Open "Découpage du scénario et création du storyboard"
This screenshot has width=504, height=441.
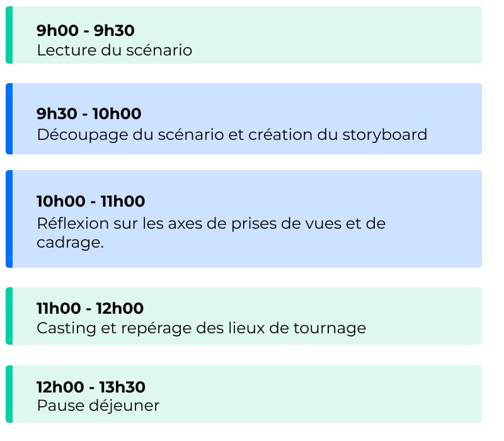pyautogui.click(x=232, y=134)
